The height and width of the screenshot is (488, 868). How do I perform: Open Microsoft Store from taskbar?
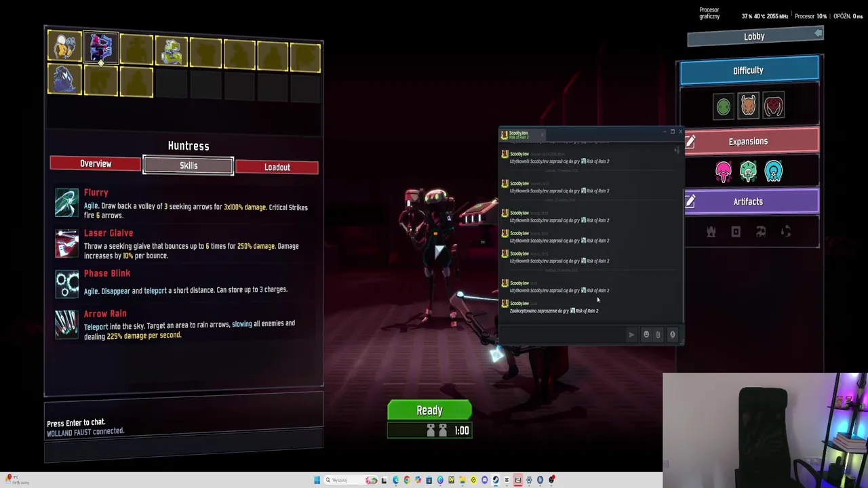click(x=429, y=481)
